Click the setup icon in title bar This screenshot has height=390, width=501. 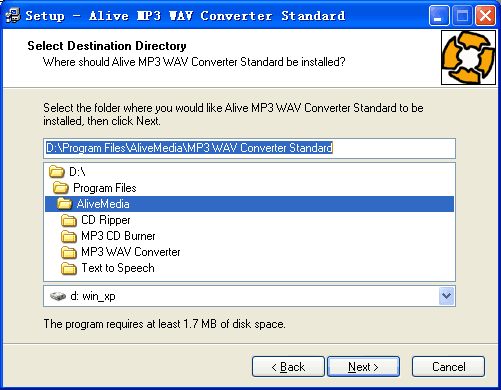pyautogui.click(x=12, y=16)
